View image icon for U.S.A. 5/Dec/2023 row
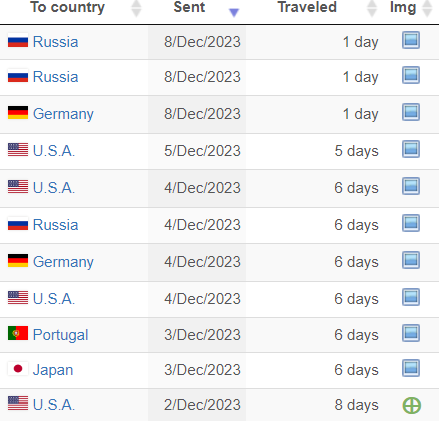The image size is (441, 421). [x=411, y=149]
